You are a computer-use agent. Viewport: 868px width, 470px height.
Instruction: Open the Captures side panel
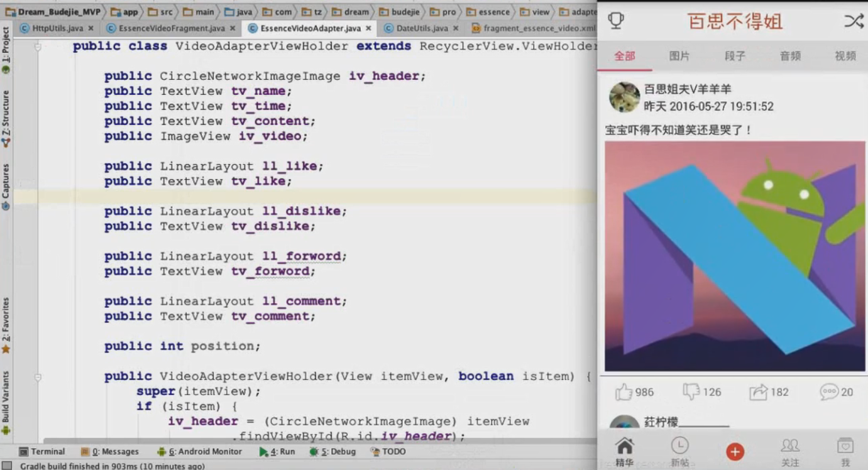6,187
